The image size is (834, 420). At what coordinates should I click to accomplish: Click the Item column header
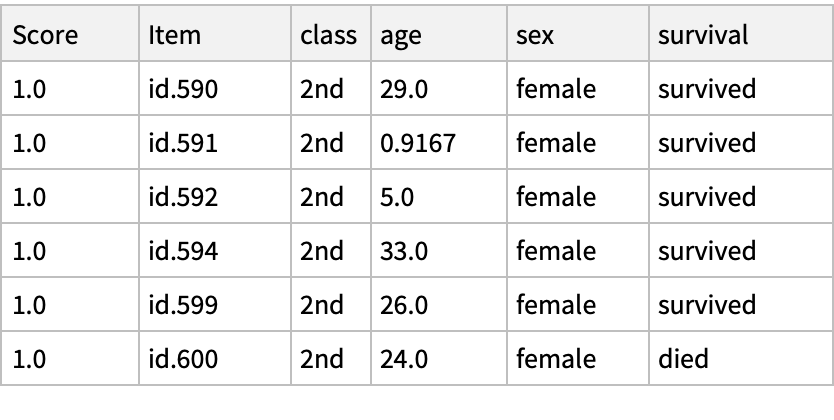coord(175,35)
